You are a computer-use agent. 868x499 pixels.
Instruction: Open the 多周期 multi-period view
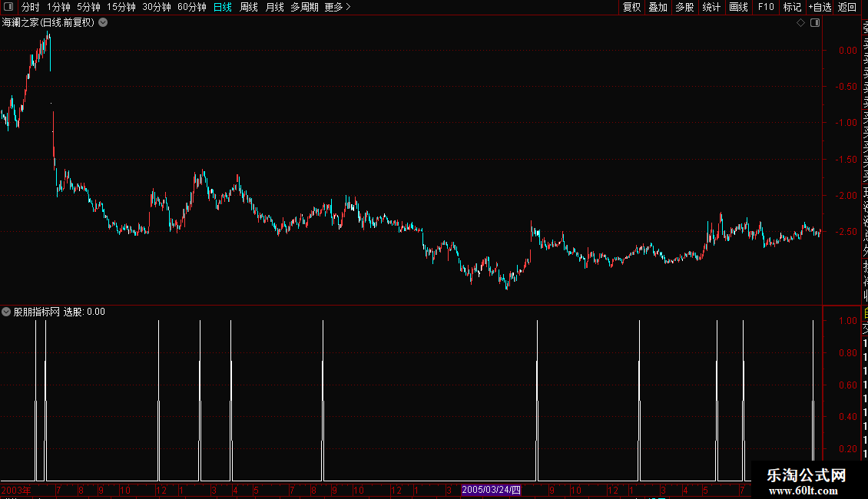point(304,7)
